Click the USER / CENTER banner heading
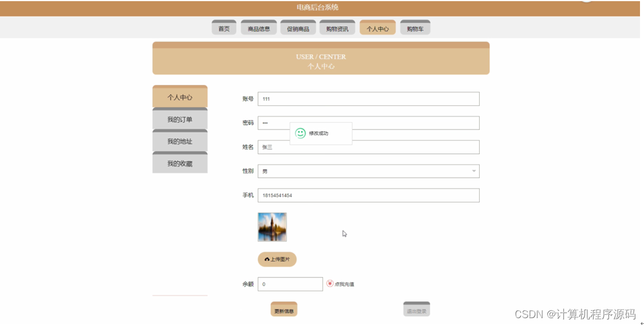 pyautogui.click(x=321, y=57)
